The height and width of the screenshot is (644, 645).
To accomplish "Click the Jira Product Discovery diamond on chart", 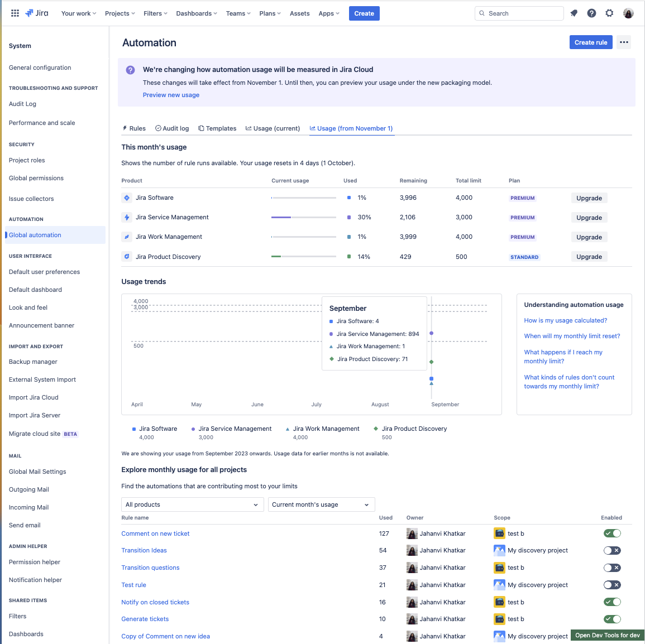I will coord(431,362).
